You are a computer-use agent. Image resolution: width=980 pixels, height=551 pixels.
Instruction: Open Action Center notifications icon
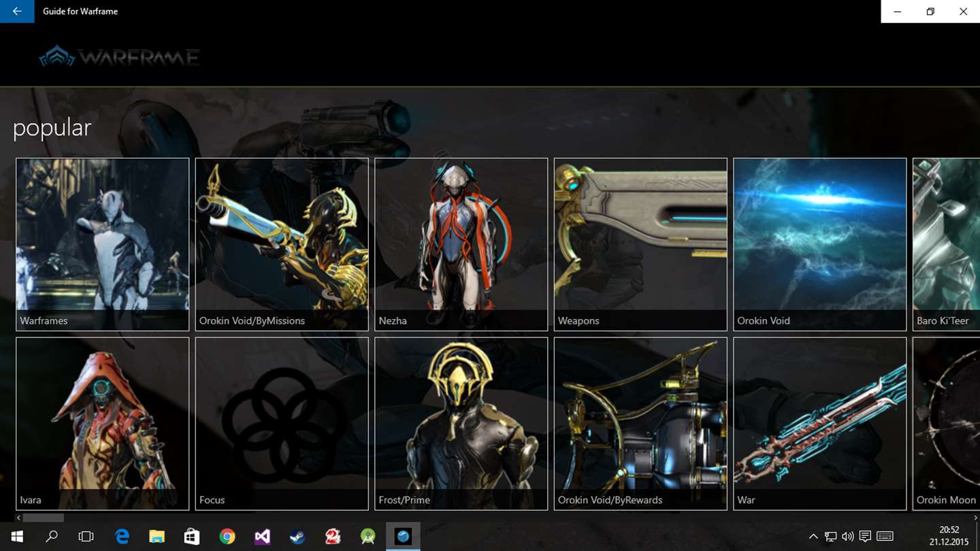(x=865, y=537)
